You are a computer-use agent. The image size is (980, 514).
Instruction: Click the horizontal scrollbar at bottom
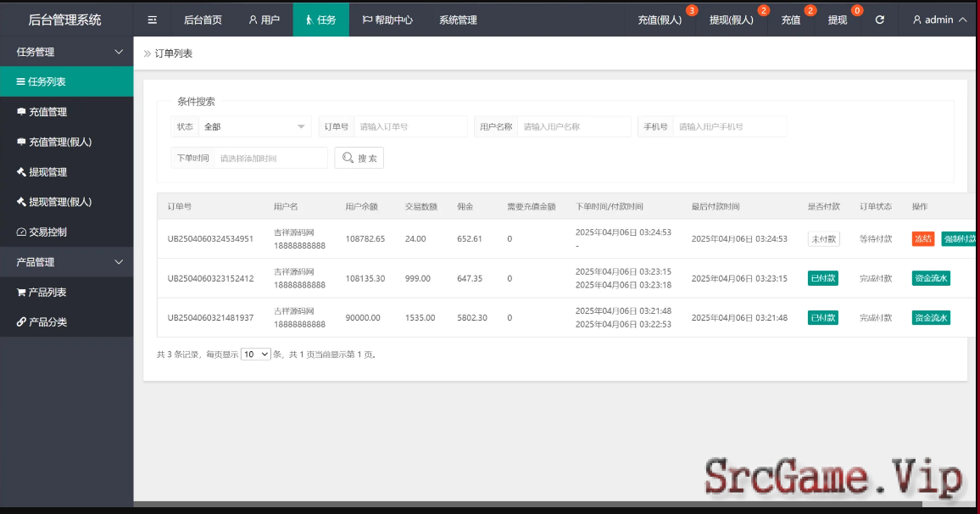[528, 504]
